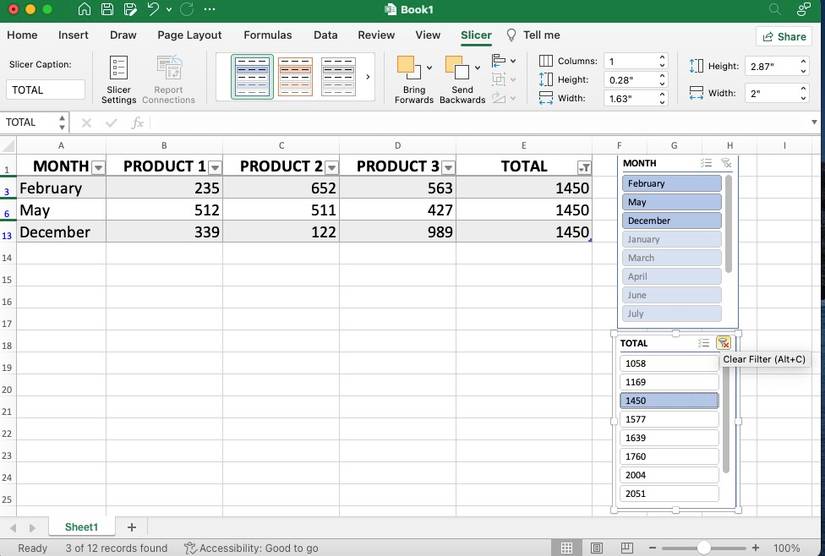Switch to the Insert tab
Image resolution: width=825 pixels, height=556 pixels.
pyautogui.click(x=73, y=35)
